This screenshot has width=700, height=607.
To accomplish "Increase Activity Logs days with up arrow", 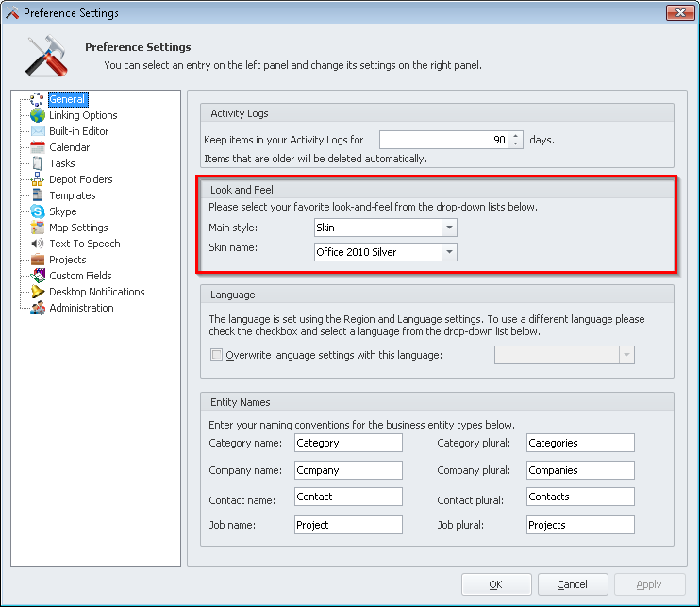I will (x=515, y=135).
